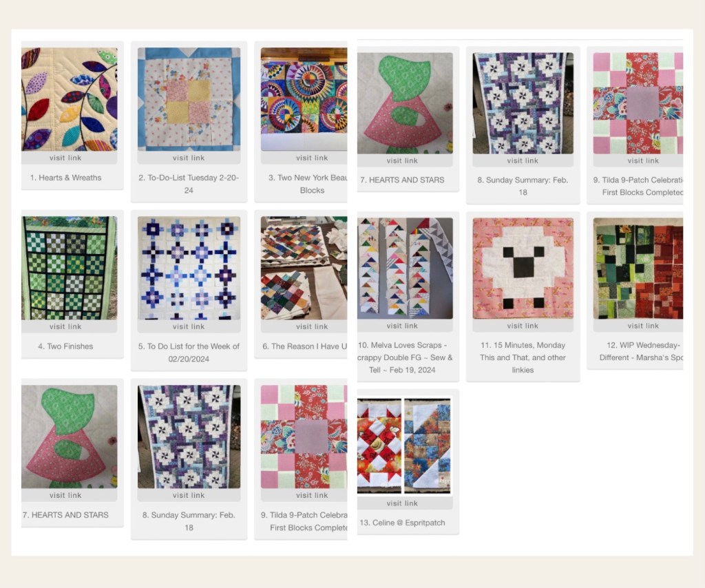The height and width of the screenshot is (588, 705).
Task: Click the Melva Loves Scraps entry title
Action: click(x=405, y=357)
